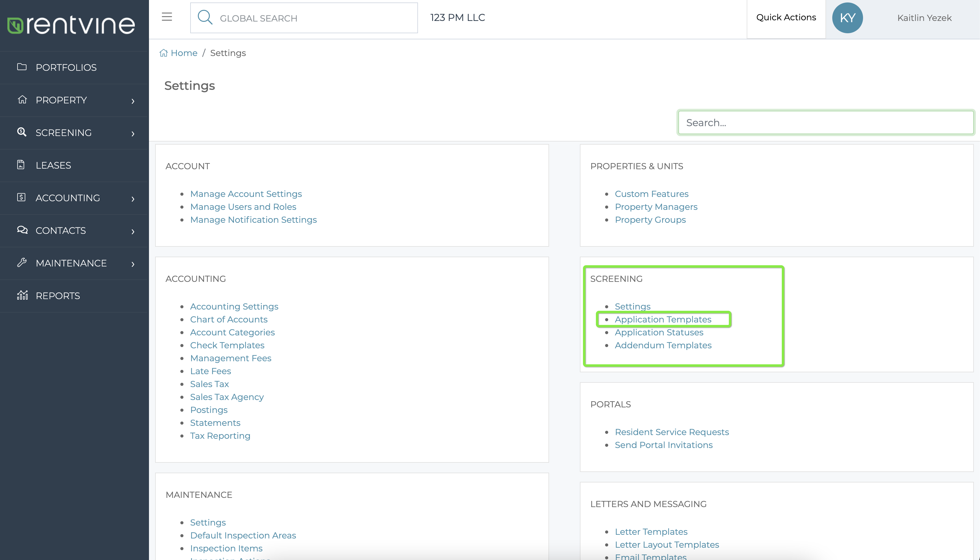Click the Accounting dollar icon in sidebar
Image resolution: width=980 pixels, height=560 pixels.
click(21, 197)
